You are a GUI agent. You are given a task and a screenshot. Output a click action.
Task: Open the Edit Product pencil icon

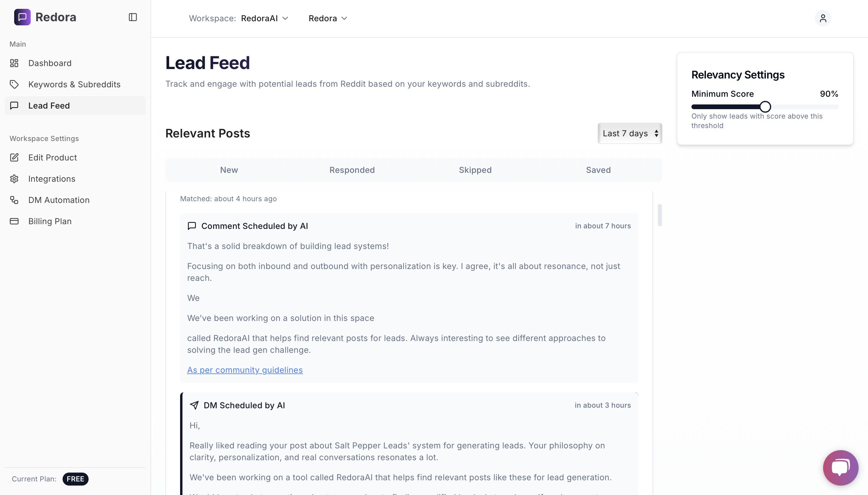(x=14, y=158)
